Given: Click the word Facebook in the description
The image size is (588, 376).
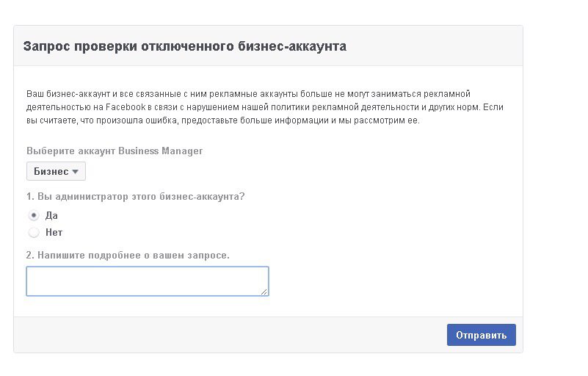Looking at the screenshot, I should [x=126, y=107].
